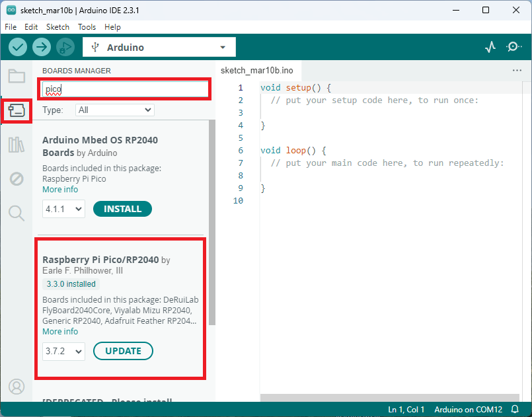Start debugging with the Debug icon
The width and height of the screenshot is (532, 417).
point(65,47)
